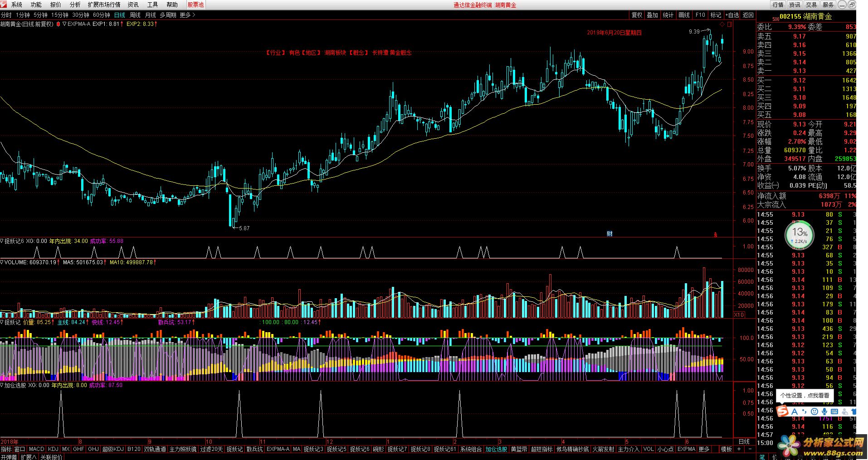Click the minus zoom button at bottom
This screenshot has height=460, width=868.
[750, 449]
